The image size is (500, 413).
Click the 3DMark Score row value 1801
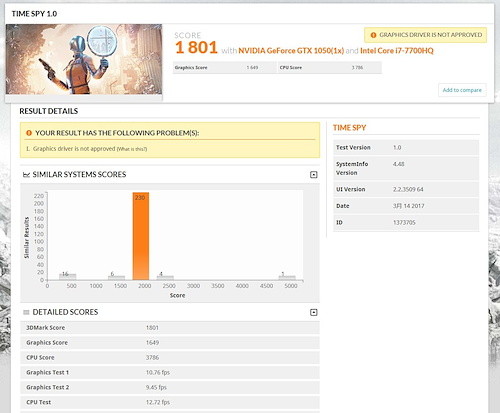(x=152, y=328)
